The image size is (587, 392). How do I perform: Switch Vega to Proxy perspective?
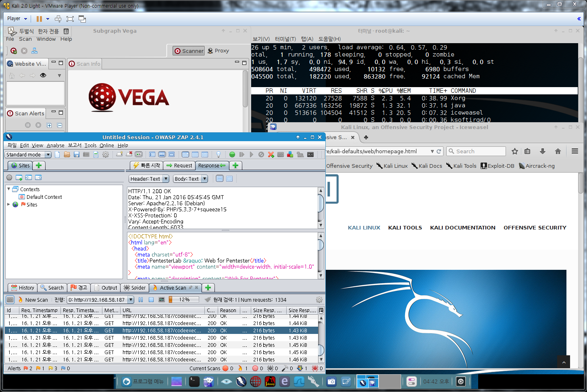pos(218,51)
